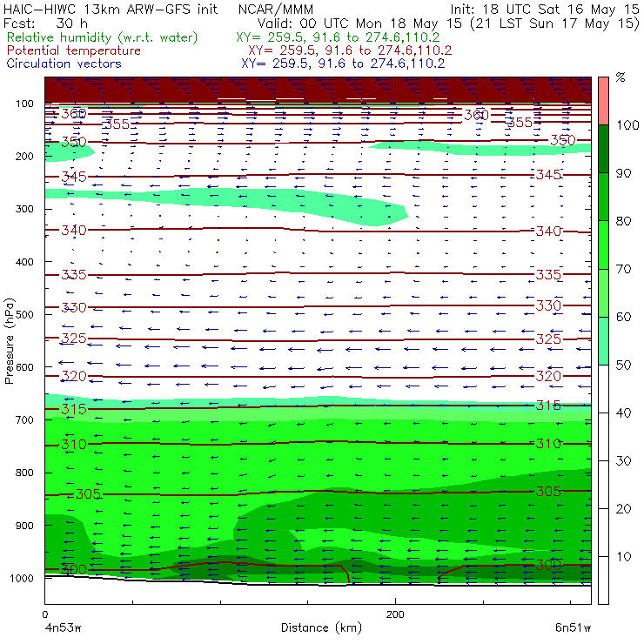Click the '70' colorbar scale label
This screenshot has width=644, height=644.
[x=623, y=269]
